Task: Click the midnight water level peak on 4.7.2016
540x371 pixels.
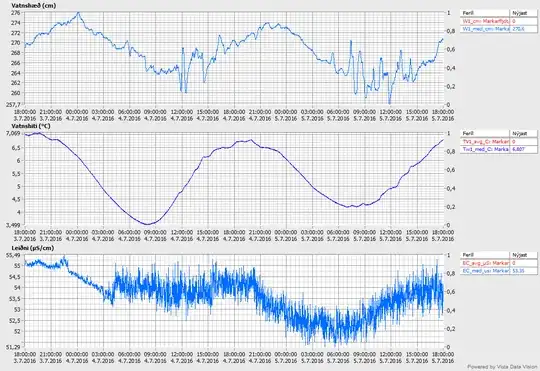Action: [x=78, y=13]
